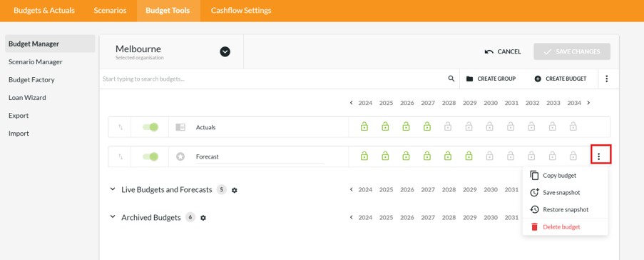Open Live Budgets and Forecasts settings gear
This screenshot has width=644, height=260.
pos(235,190)
